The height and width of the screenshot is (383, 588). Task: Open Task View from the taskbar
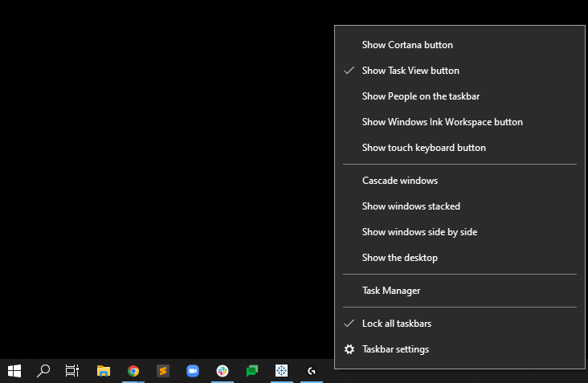pyautogui.click(x=72, y=371)
